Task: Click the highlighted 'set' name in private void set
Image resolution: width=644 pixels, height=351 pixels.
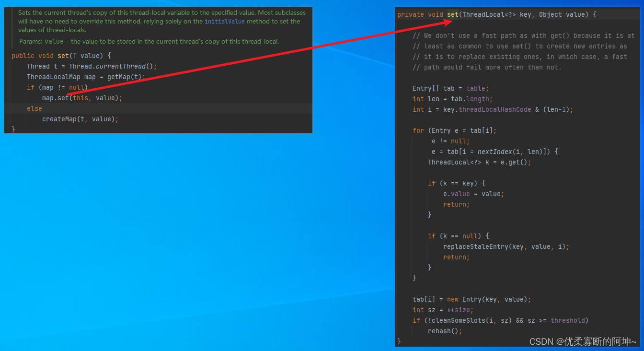Action: [x=453, y=14]
